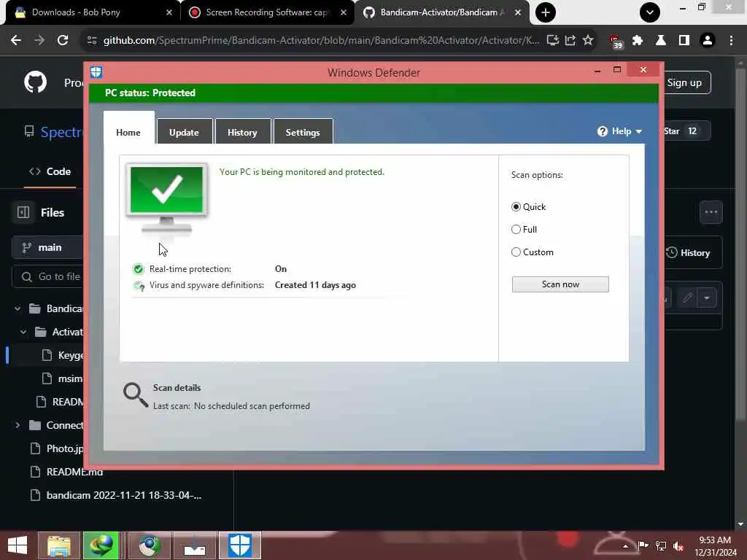747x560 pixels.
Task: Click the Go to file search field
Action: coord(47,276)
